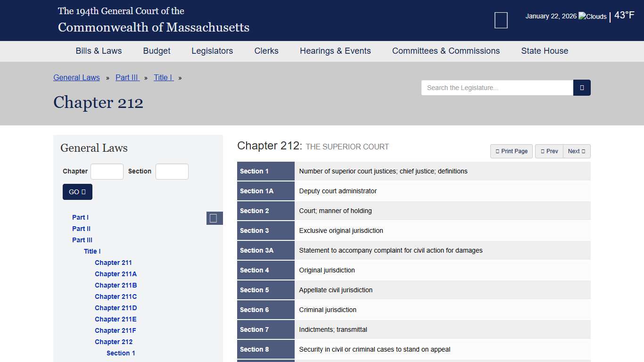The image size is (644, 362).
Task: Select Chapter 211D in the tree
Action: [x=116, y=308]
